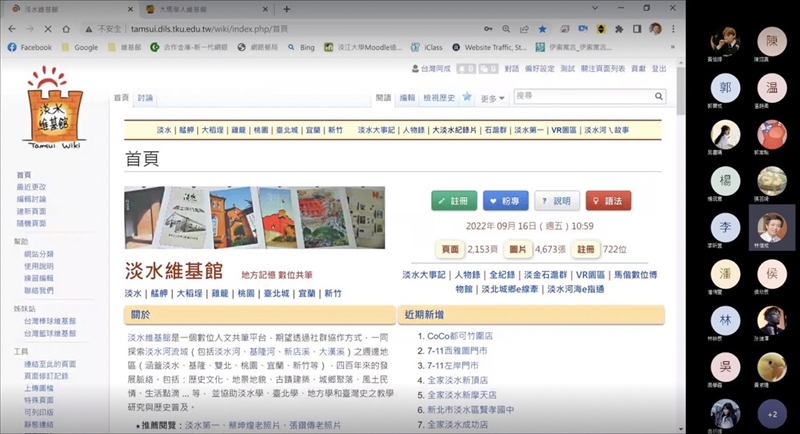The width and height of the screenshot is (800, 434).
Task: Open the 最近更改 sidebar link
Action: pyautogui.click(x=31, y=187)
